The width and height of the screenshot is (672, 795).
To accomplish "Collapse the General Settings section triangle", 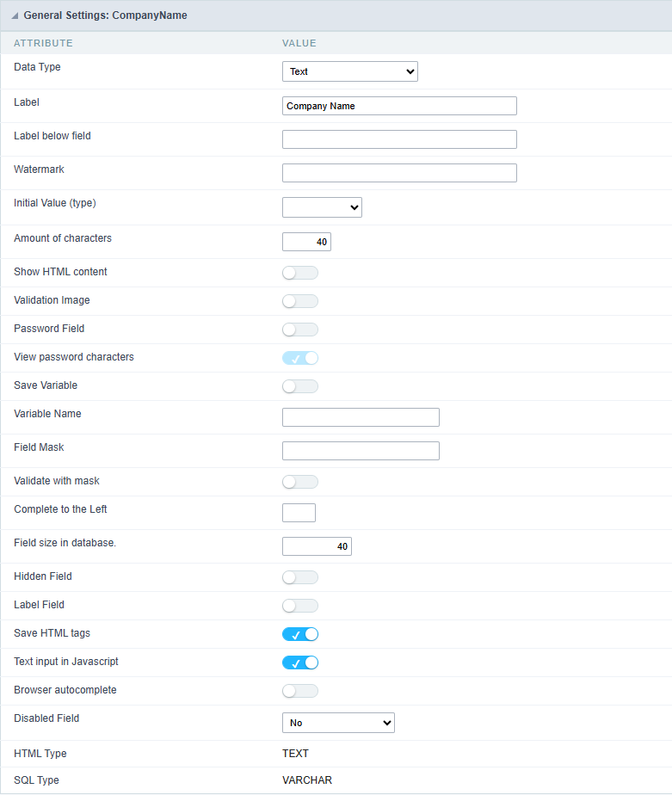I will click(15, 16).
